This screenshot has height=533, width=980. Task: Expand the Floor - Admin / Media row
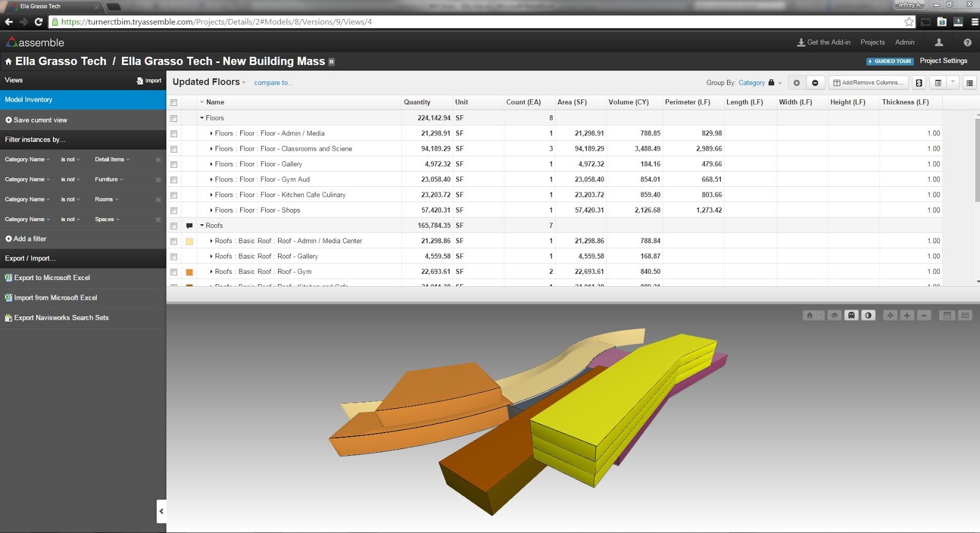point(211,134)
